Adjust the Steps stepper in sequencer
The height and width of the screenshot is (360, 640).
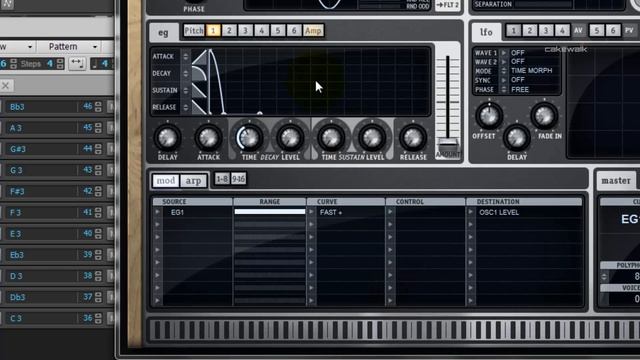60,64
